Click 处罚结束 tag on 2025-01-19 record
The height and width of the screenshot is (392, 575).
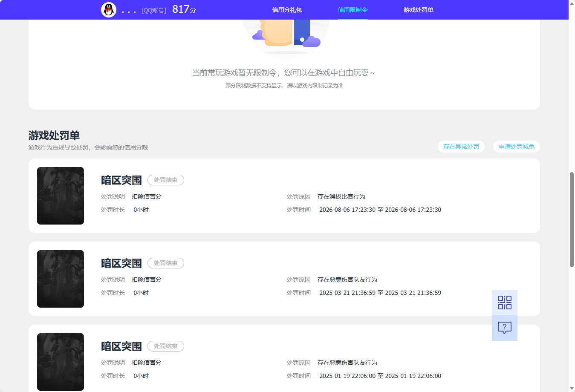pos(166,346)
